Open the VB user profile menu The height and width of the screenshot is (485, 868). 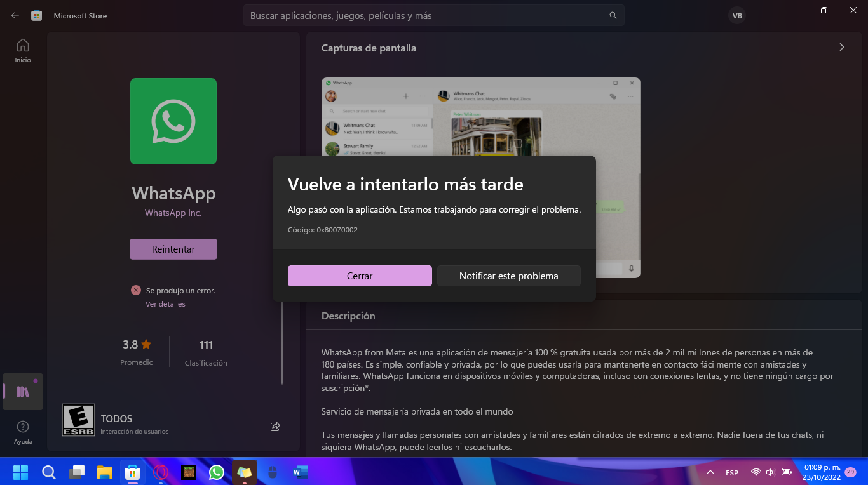click(737, 16)
